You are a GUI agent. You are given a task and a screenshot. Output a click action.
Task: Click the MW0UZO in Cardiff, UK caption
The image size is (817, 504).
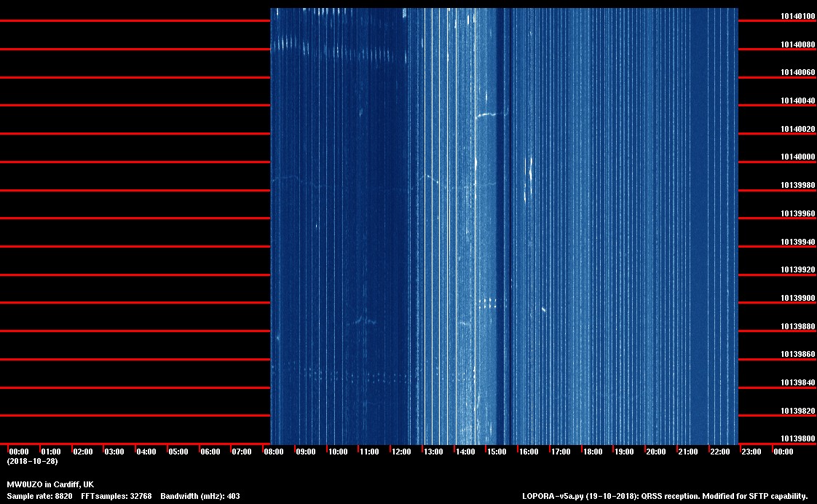pos(50,484)
